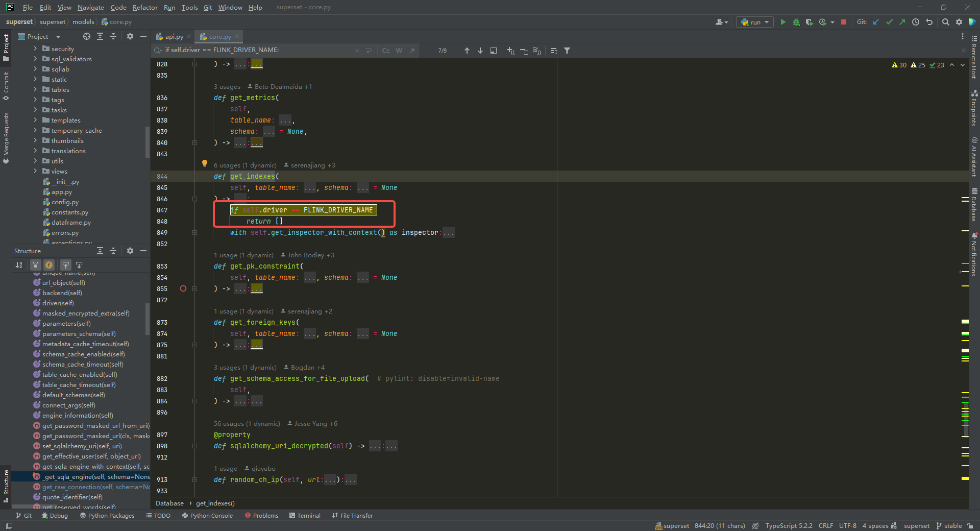
Task: Open TODO tool window
Action: click(x=158, y=516)
